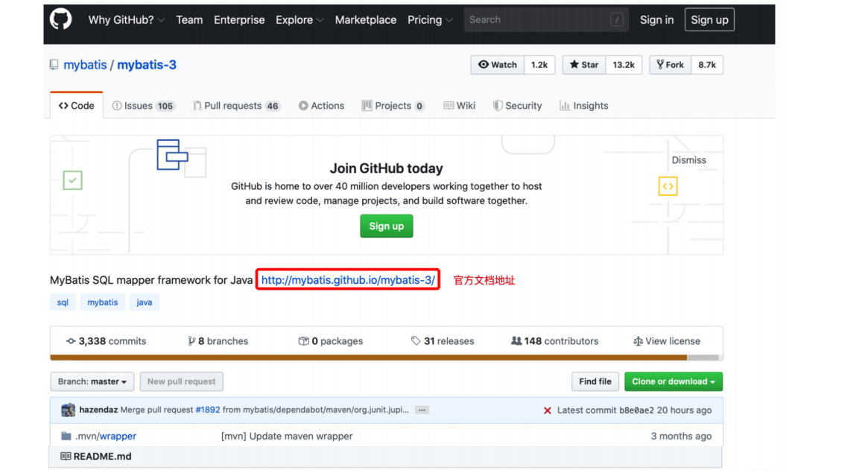Click the header Search field

pyautogui.click(x=546, y=20)
